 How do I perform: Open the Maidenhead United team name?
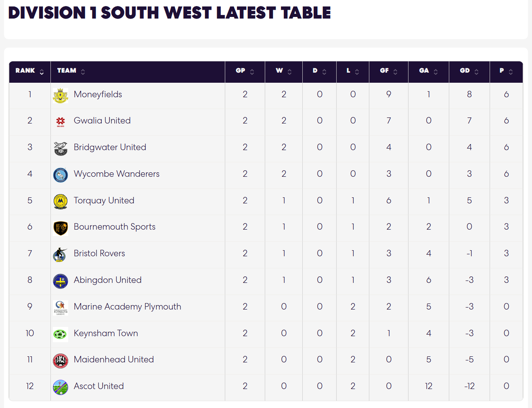114,360
